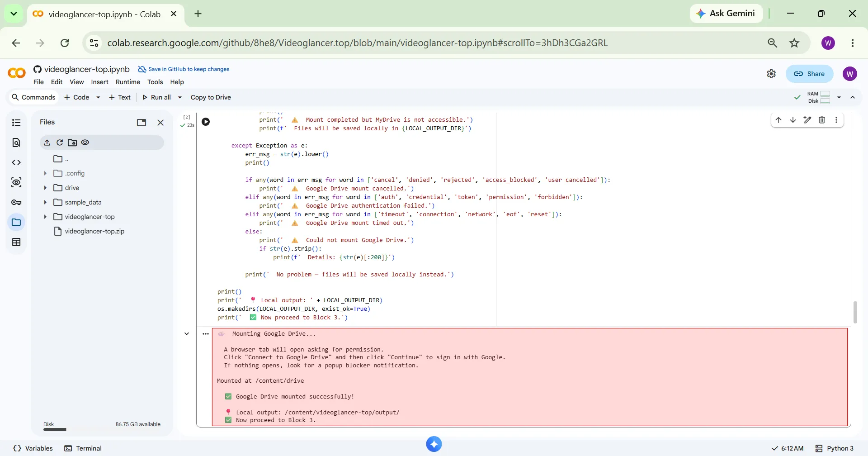
Task: Open Code insert dropdown arrow
Action: [98, 97]
